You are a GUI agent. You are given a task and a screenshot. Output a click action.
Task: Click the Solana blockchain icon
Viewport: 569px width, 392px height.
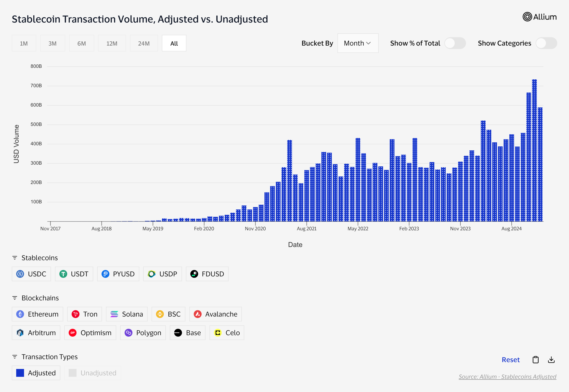coord(114,314)
